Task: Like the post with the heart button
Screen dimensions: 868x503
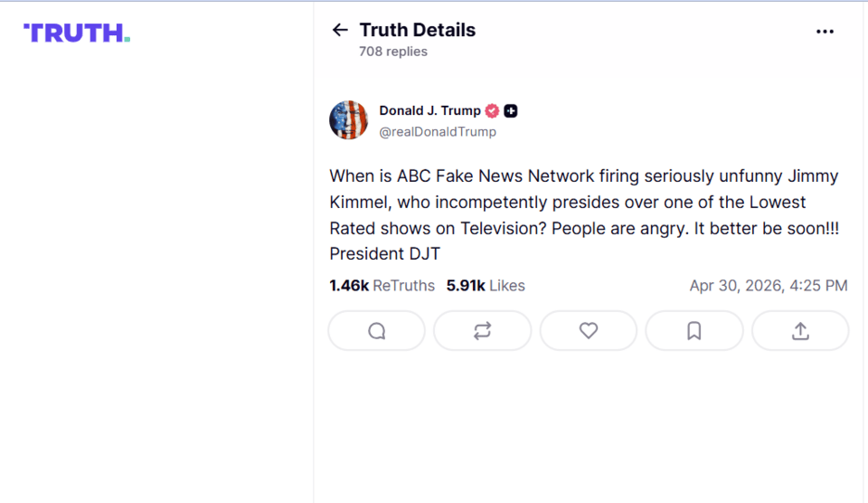Action: coord(589,331)
